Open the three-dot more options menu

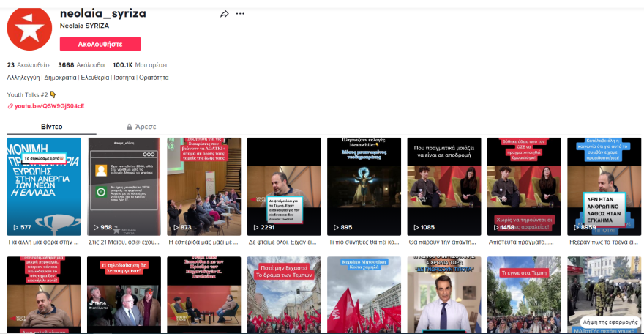pos(240,14)
